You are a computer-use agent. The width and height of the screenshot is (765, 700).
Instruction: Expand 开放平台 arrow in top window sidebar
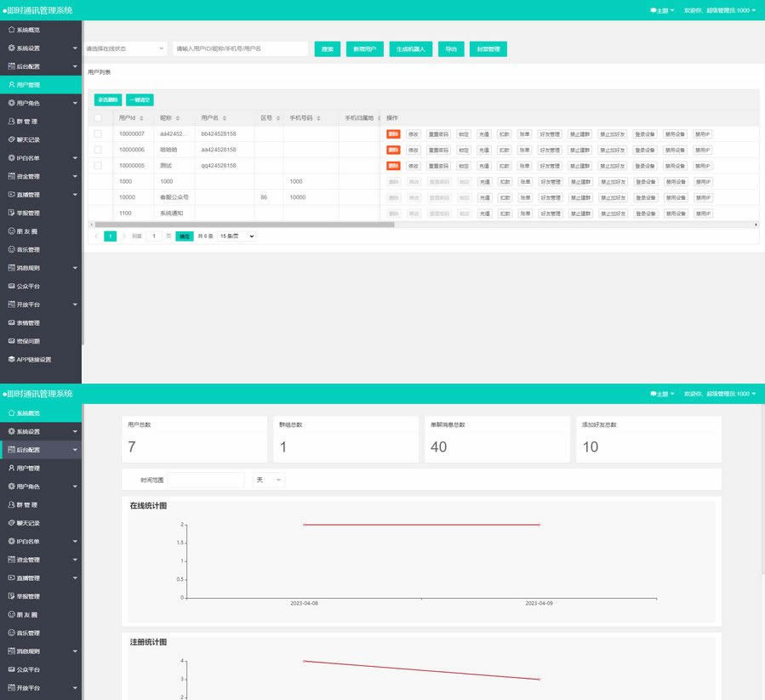(75, 304)
